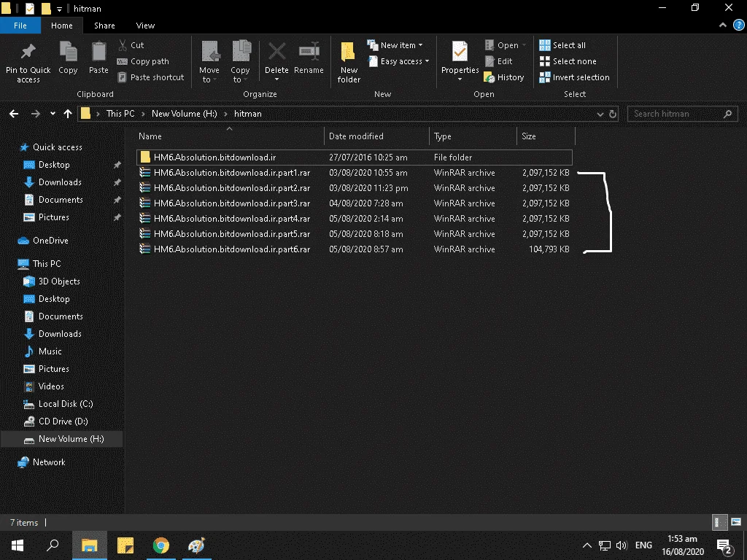Click Select none
The image size is (747, 560).
(x=568, y=61)
